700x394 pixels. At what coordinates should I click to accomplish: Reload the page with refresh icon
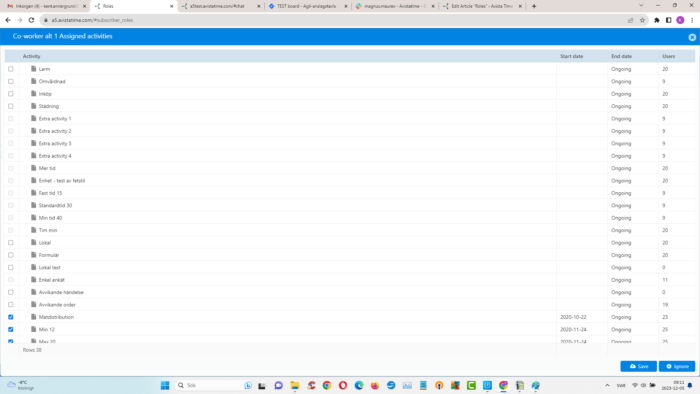(31, 20)
